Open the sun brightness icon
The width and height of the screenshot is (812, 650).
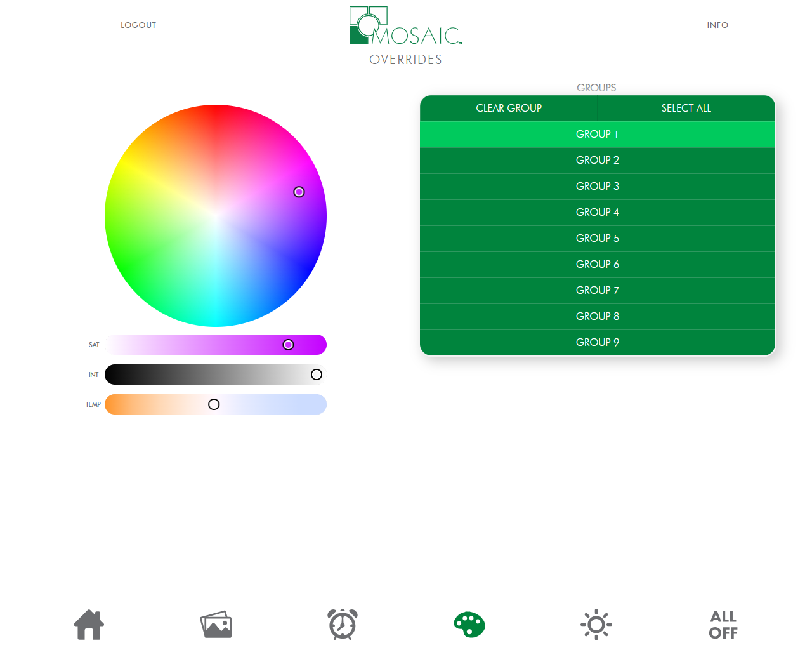pos(596,625)
